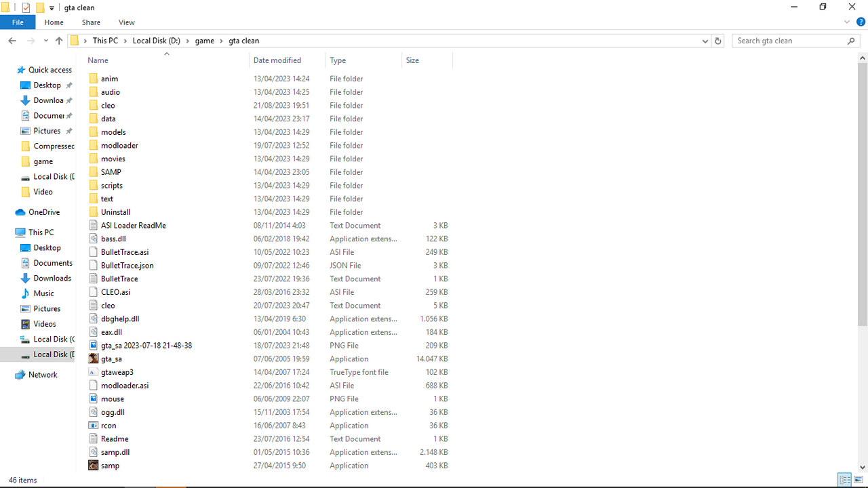Switch to the Share ribbon tab
This screenshot has height=488, width=868.
[x=91, y=22]
